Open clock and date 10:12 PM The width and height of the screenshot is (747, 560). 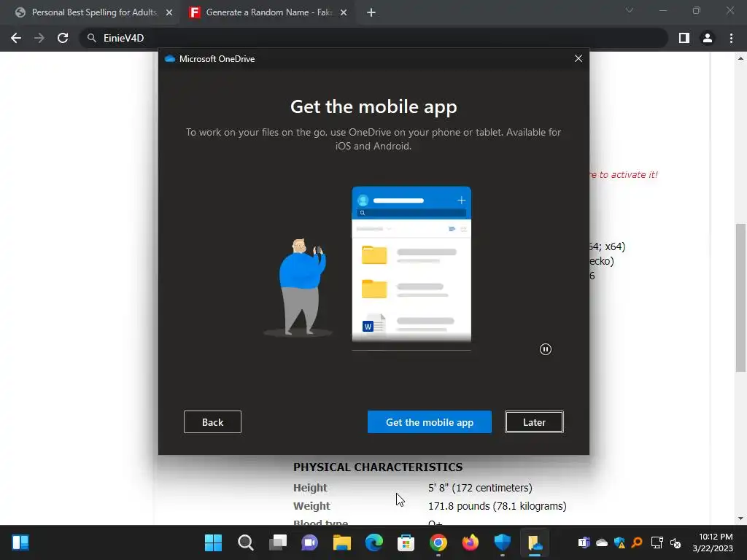tap(713, 542)
